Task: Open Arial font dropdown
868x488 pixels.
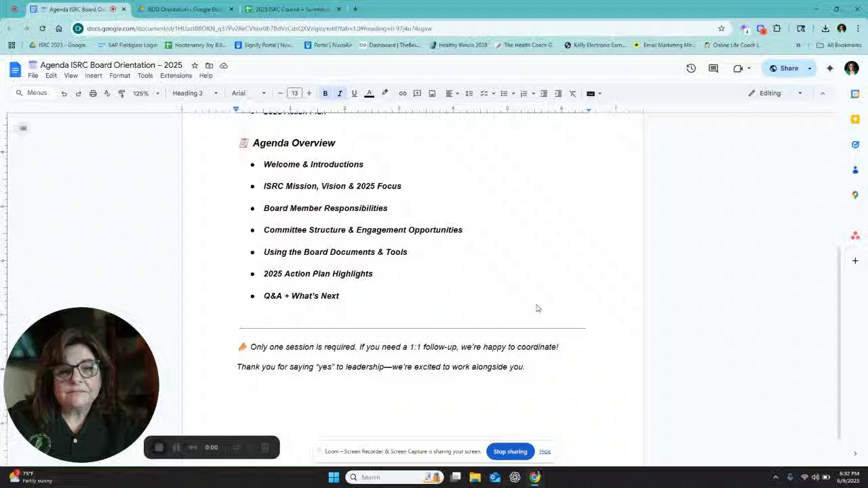Action: coord(249,94)
